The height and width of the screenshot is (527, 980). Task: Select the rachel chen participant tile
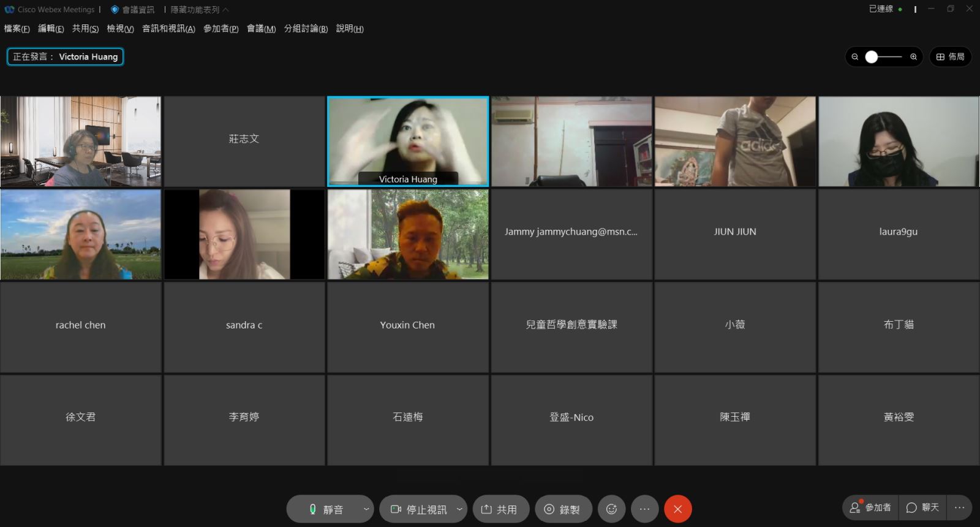tap(81, 327)
